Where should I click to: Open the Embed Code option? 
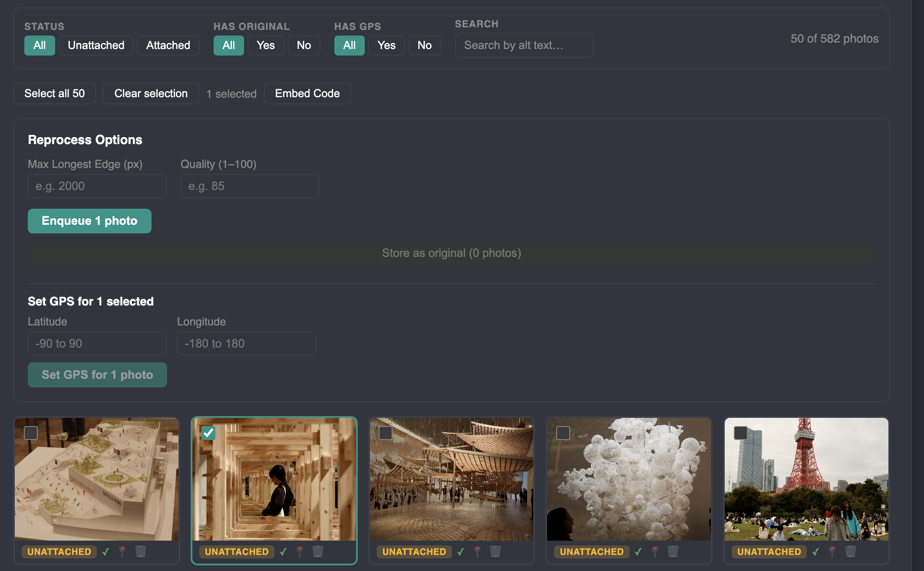click(307, 93)
